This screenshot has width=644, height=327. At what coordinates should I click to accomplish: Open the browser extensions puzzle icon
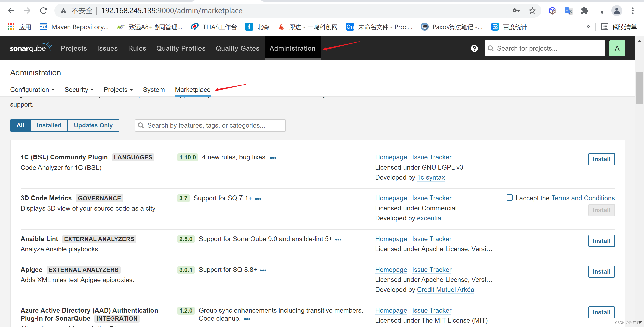coord(584,11)
